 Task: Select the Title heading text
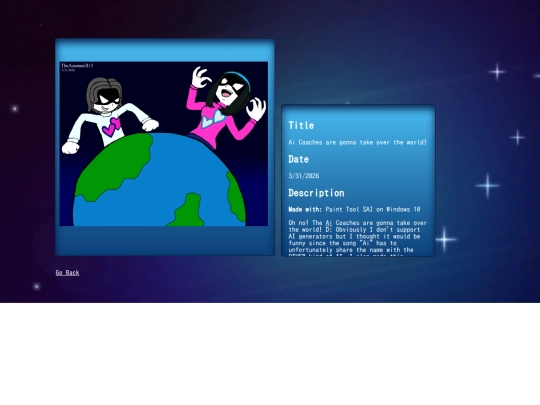click(301, 125)
